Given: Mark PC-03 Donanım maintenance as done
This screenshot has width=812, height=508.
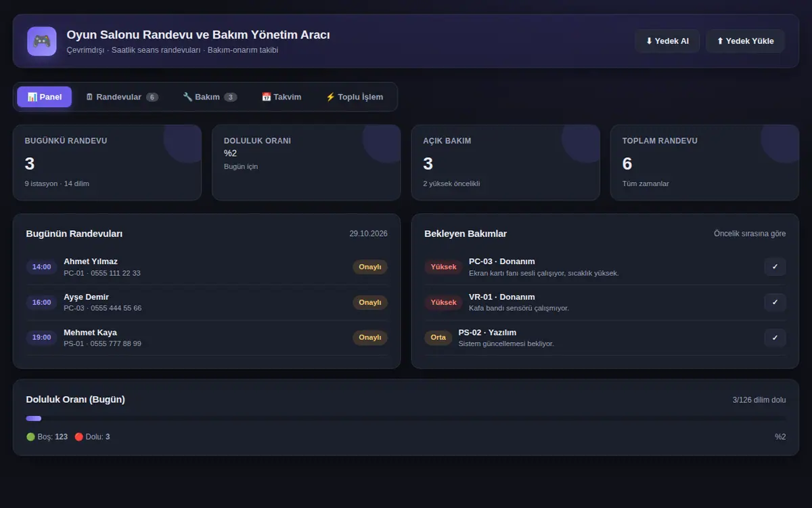Looking at the screenshot, I should [775, 267].
